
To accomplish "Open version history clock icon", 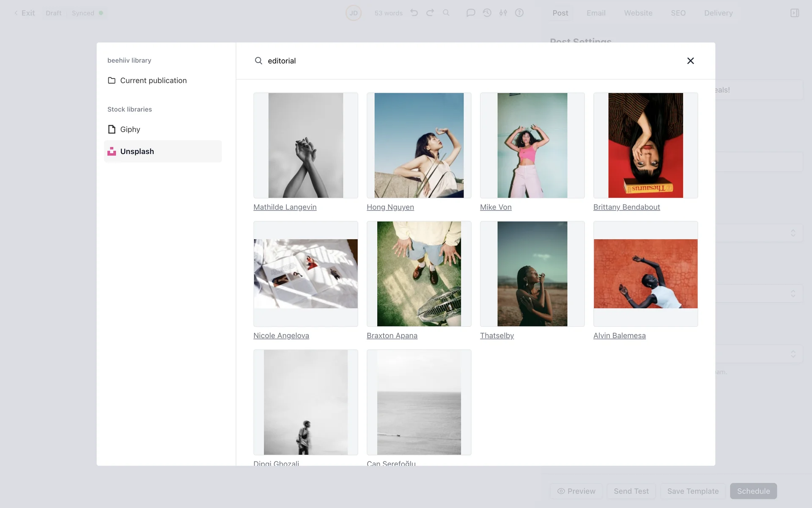I will [487, 13].
